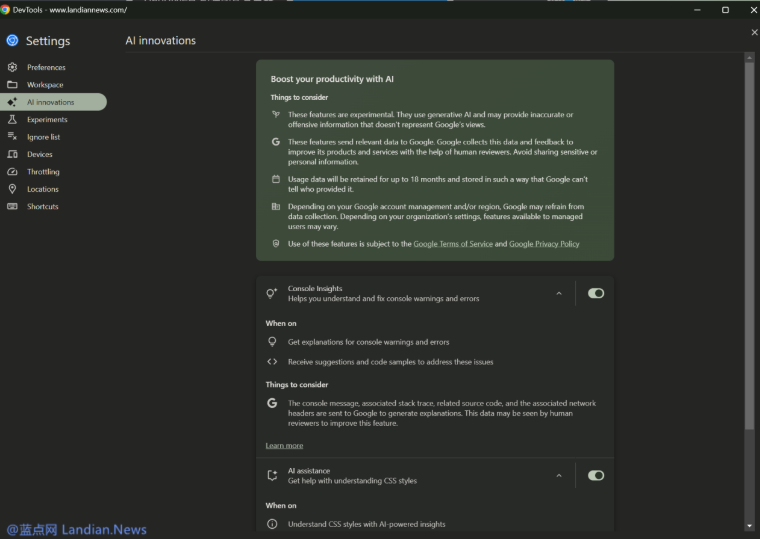
Task: Turn off the AI assistance toggle
Action: point(596,476)
